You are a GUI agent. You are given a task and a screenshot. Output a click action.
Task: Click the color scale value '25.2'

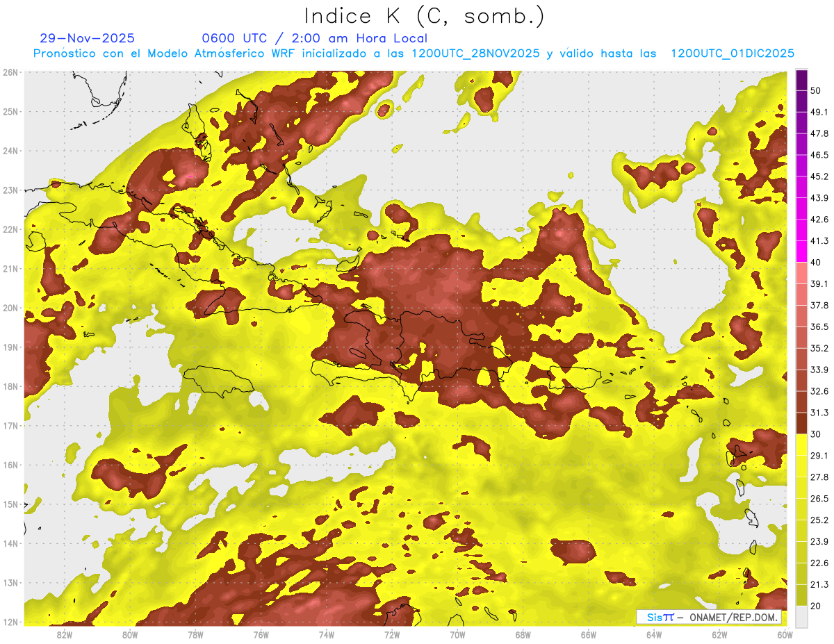pos(819,520)
